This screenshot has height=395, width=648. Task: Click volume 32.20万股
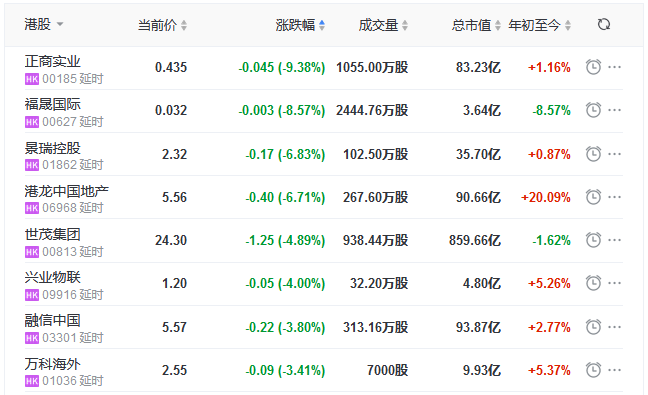pos(379,283)
